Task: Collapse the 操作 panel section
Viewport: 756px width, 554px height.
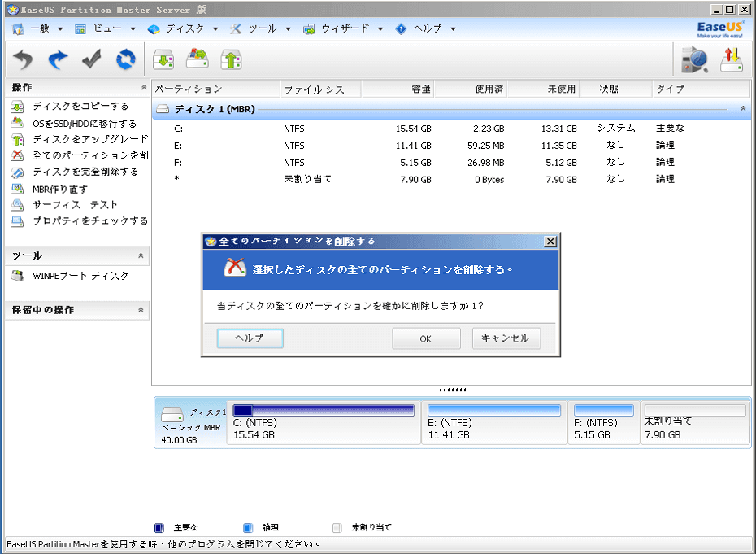Action: click(144, 88)
